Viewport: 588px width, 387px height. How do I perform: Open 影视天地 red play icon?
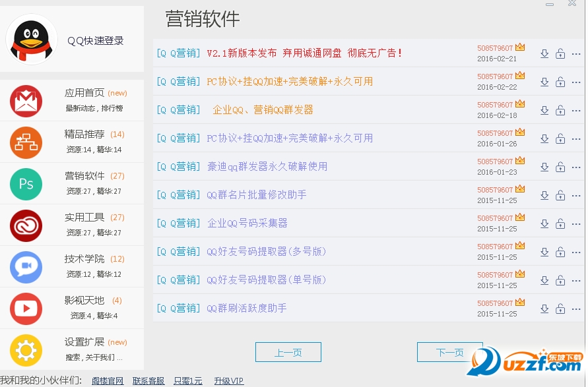(26, 309)
